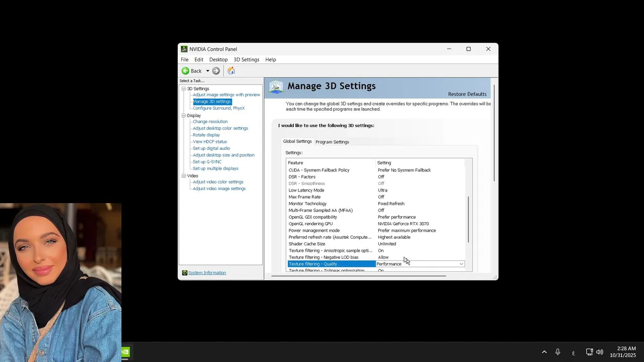Open Configure Surround, PhysX
Image resolution: width=644 pixels, height=362 pixels.
click(x=218, y=108)
